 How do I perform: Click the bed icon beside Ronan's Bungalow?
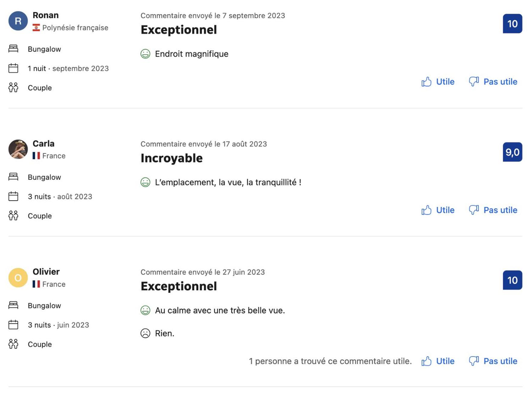coord(13,49)
